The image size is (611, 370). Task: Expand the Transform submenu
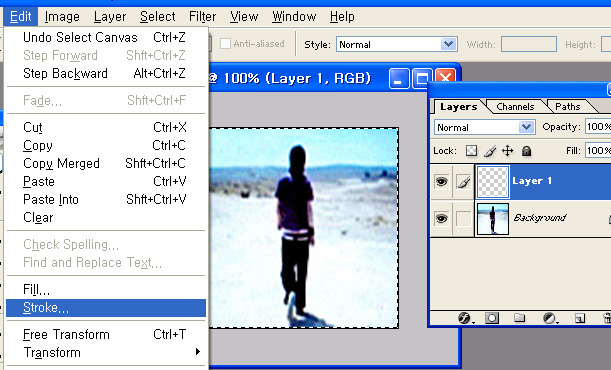(x=106, y=352)
